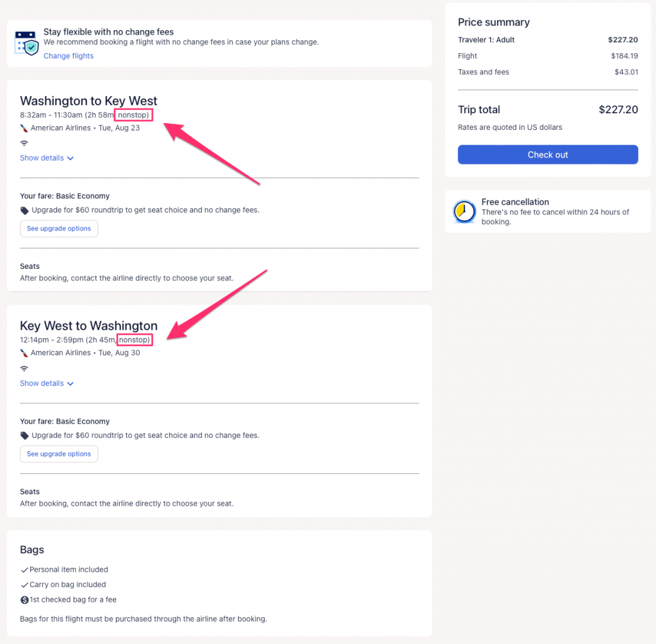Click the free cancellation clock icon
Image resolution: width=656 pixels, height=644 pixels.
click(x=464, y=211)
